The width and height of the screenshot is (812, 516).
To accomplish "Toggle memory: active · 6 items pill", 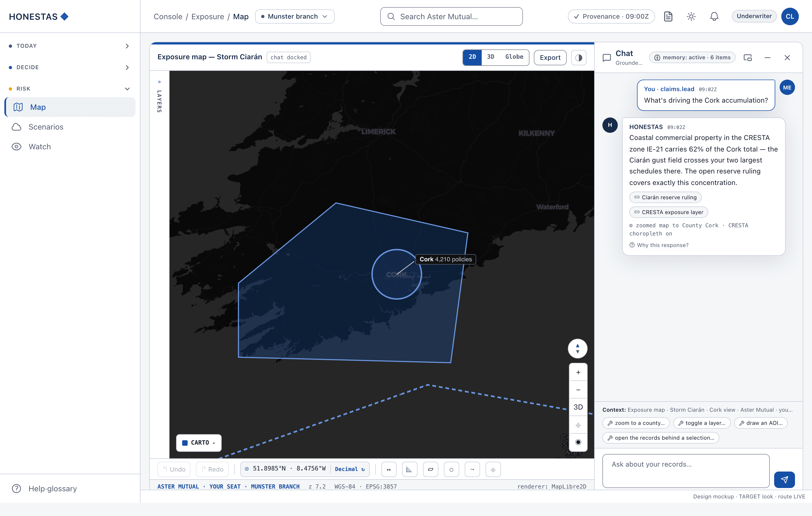I will pyautogui.click(x=692, y=57).
